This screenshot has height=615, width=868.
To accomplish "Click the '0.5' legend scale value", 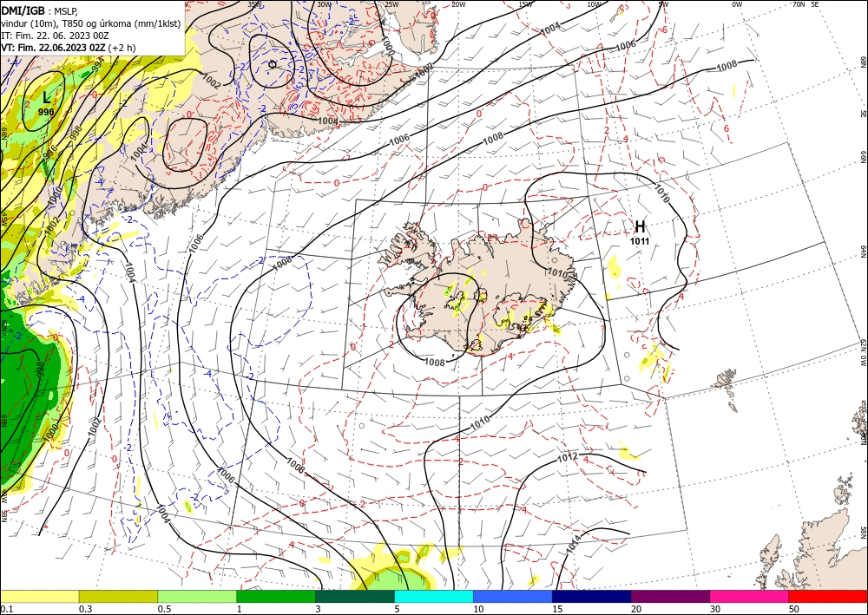I will tap(164, 609).
